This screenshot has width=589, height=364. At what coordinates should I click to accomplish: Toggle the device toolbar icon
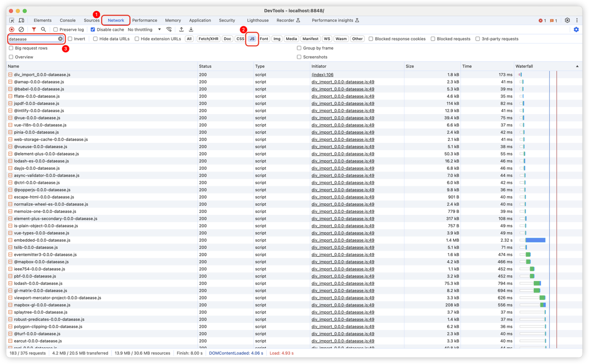21,20
